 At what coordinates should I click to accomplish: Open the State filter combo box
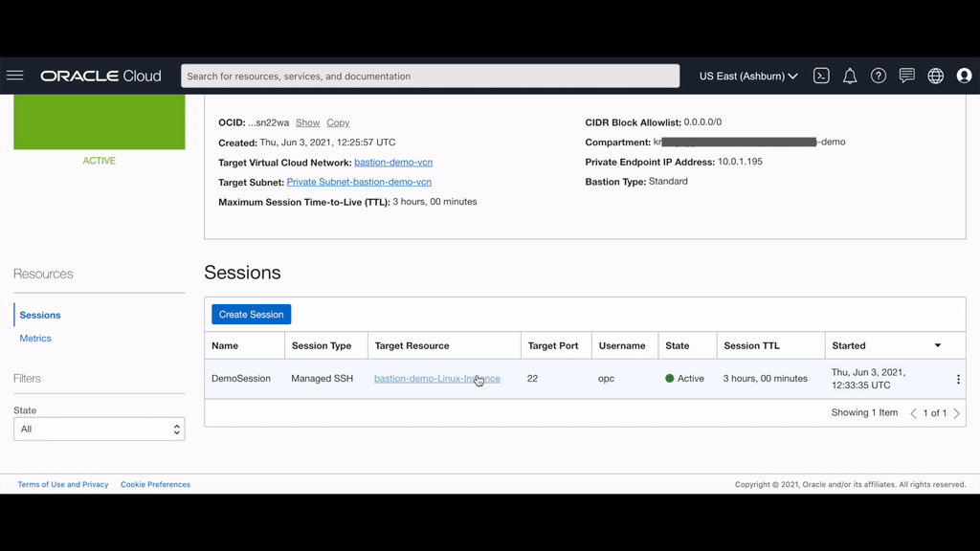point(99,429)
